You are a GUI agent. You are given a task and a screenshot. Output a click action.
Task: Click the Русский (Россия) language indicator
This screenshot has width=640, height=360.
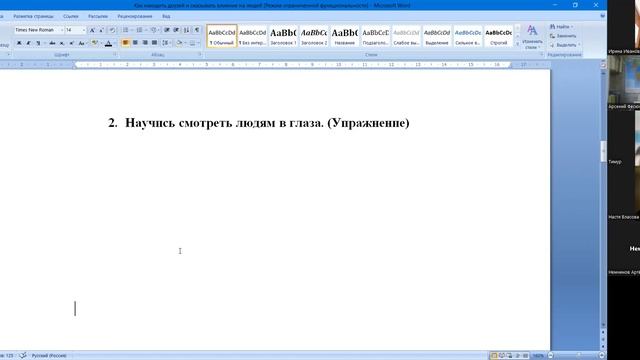(49, 356)
